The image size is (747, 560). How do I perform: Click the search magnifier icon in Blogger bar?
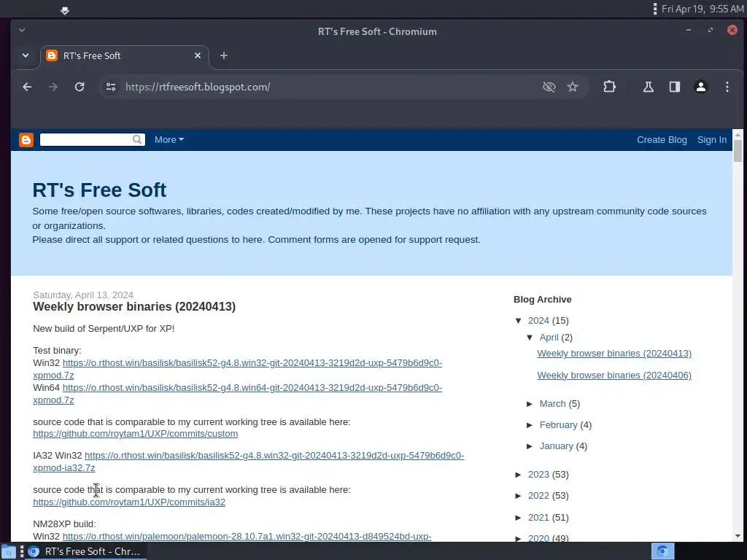137,139
